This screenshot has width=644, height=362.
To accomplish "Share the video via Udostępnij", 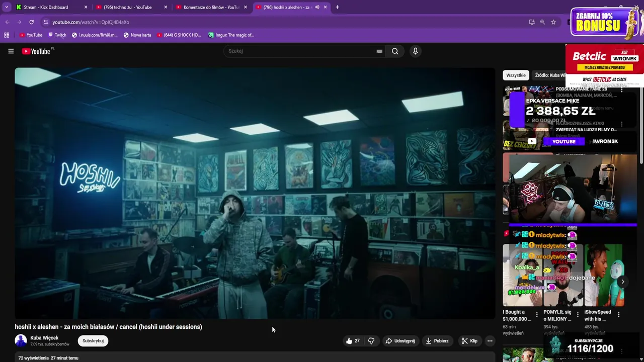I will coord(400,341).
